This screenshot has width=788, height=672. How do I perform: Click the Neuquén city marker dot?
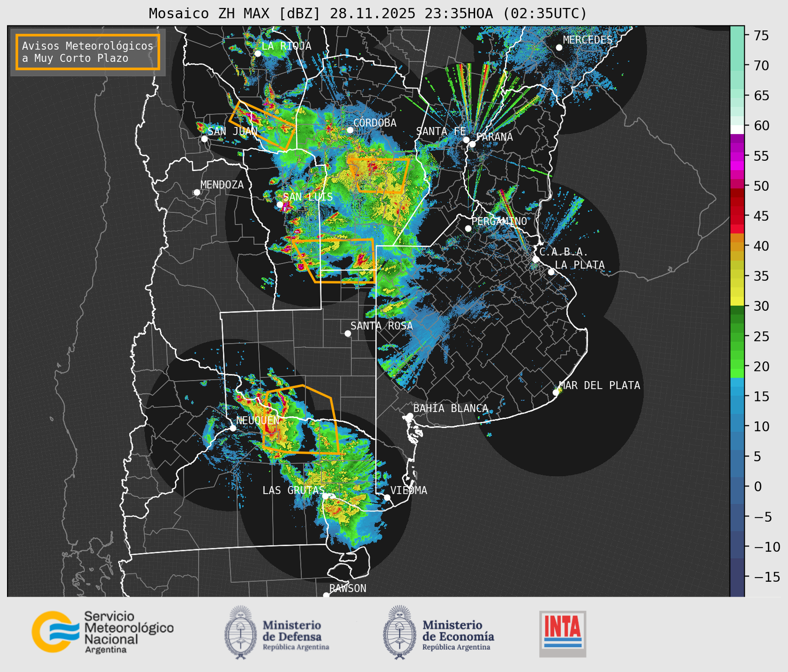(x=233, y=428)
